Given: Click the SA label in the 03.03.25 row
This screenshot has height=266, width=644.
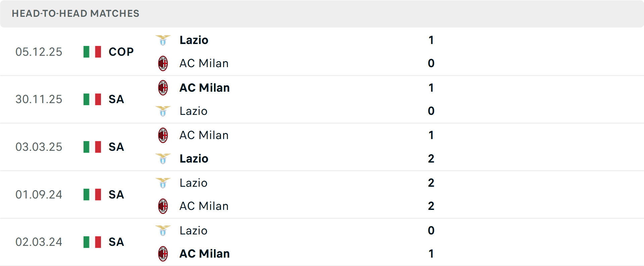Looking at the screenshot, I should click(x=116, y=147).
